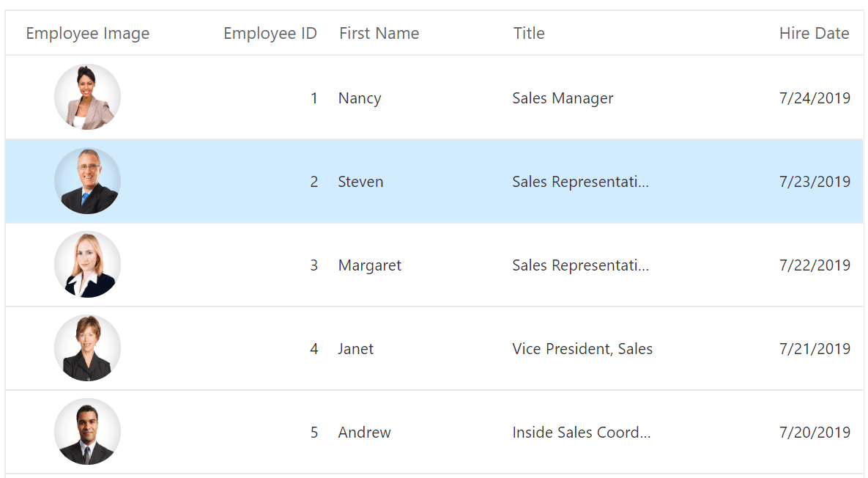The height and width of the screenshot is (478, 868).
Task: Sort the grid by Employee ID column
Action: coord(270,33)
